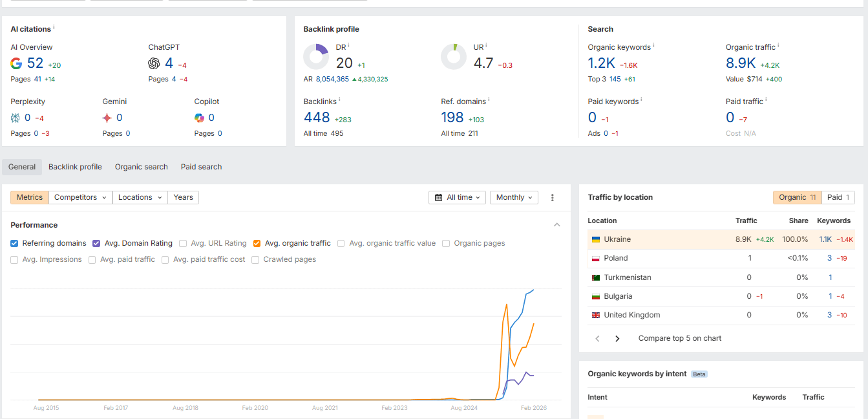
Task: Click Compare top 5 on chart
Action: (680, 338)
